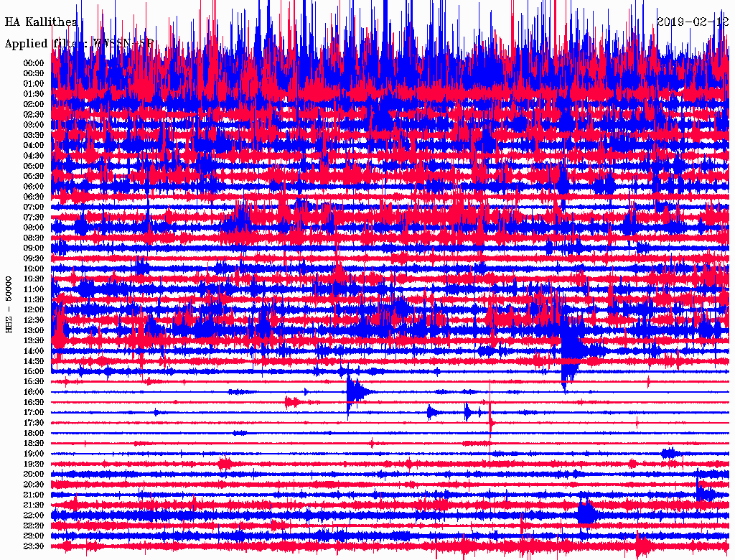Screen dimensions: 735x560
Task: Select the 06:00 time label
Action: pyautogui.click(x=33, y=187)
